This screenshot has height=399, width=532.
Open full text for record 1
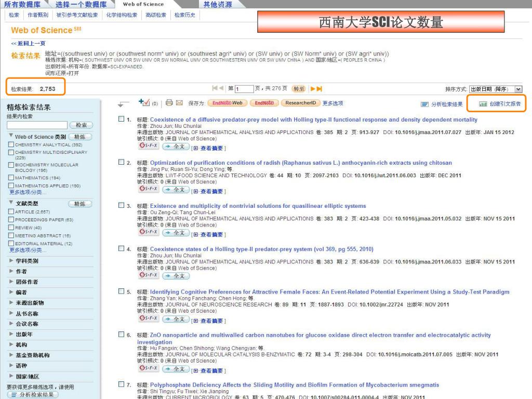point(176,147)
